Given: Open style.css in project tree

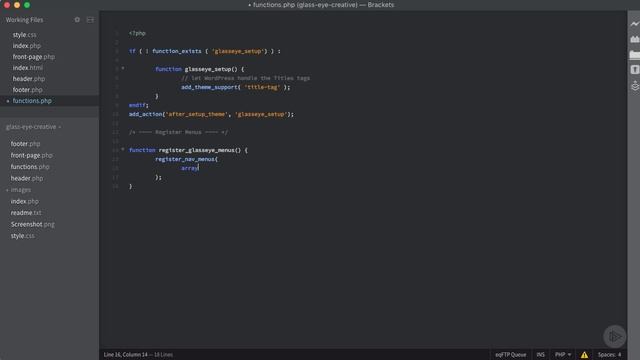Looking at the screenshot, I should coord(22,236).
